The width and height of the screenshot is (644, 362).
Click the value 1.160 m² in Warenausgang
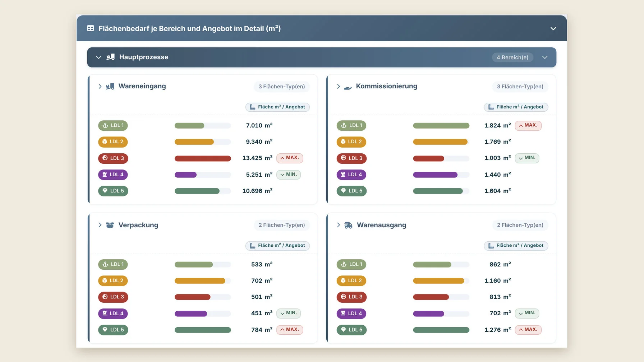497,280
